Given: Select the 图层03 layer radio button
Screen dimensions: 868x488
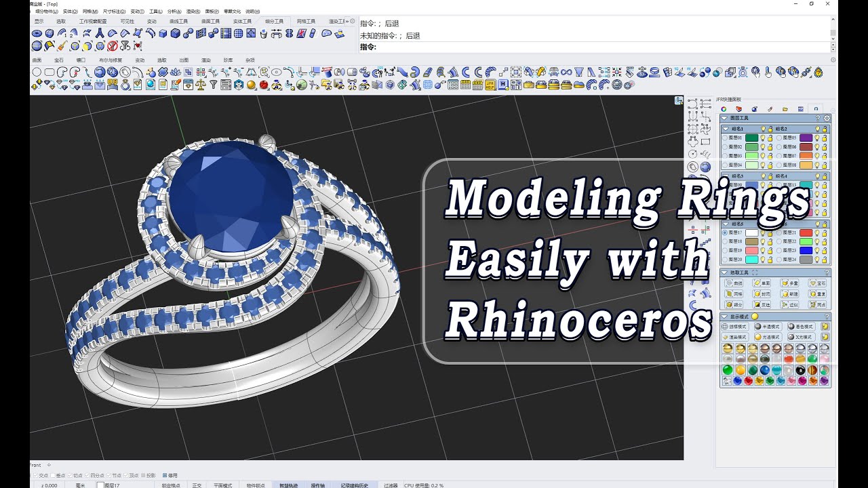Looking at the screenshot, I should point(725,155).
